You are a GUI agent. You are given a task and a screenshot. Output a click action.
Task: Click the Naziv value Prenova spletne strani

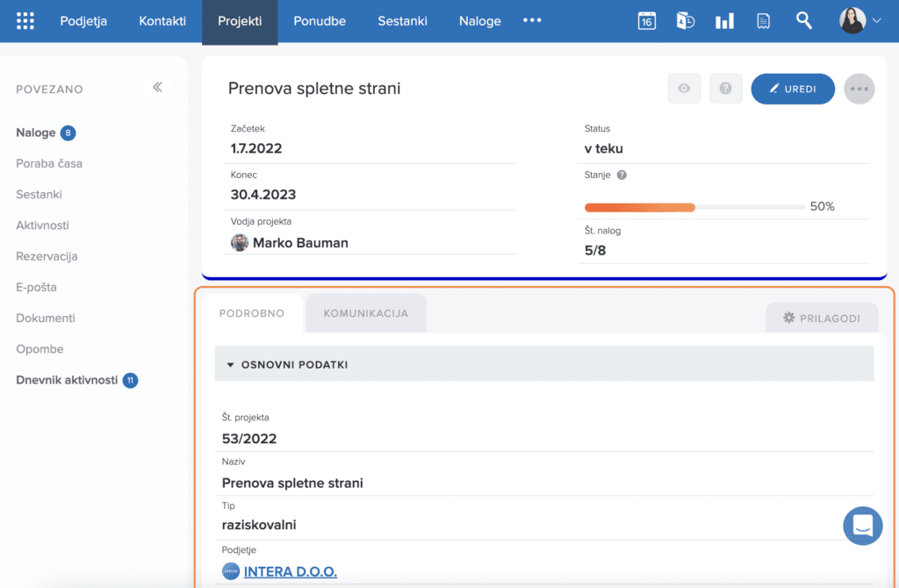(292, 483)
